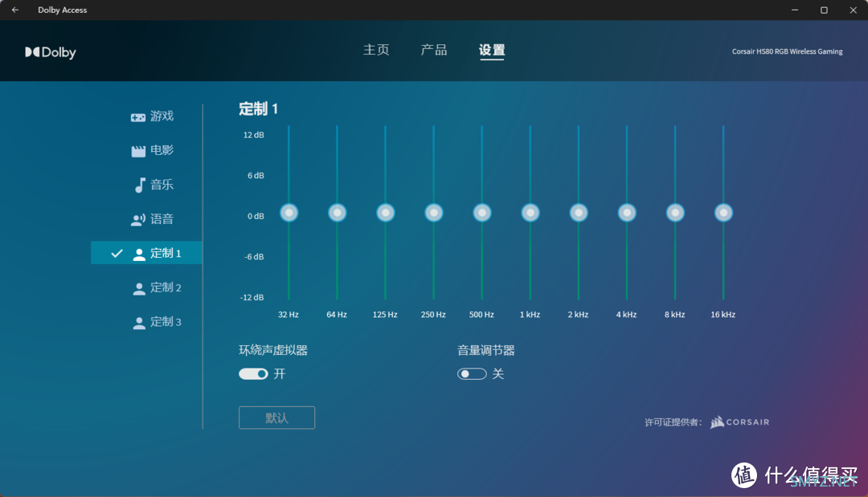Click the 125 Hz equalizer slider knob
The width and height of the screenshot is (868, 497).
coord(385,213)
